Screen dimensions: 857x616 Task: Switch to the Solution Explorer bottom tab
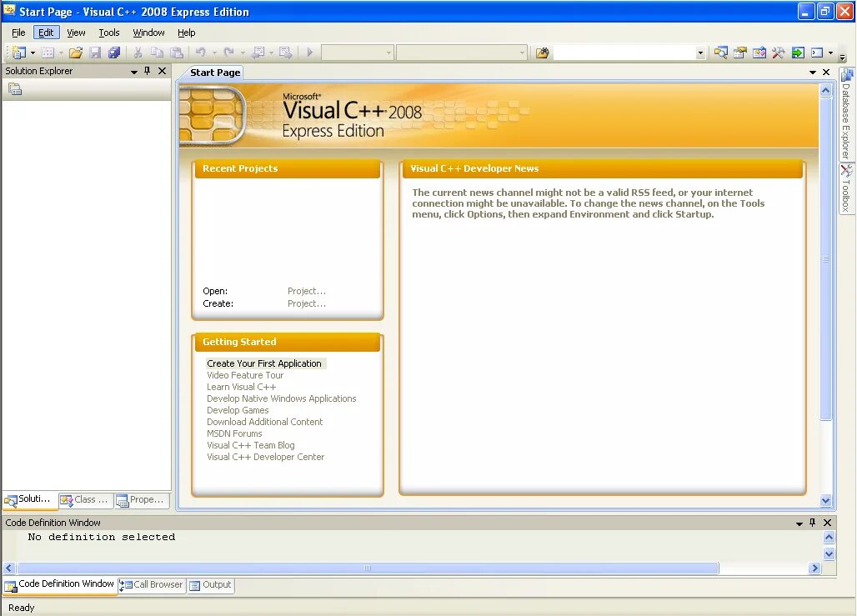28,499
